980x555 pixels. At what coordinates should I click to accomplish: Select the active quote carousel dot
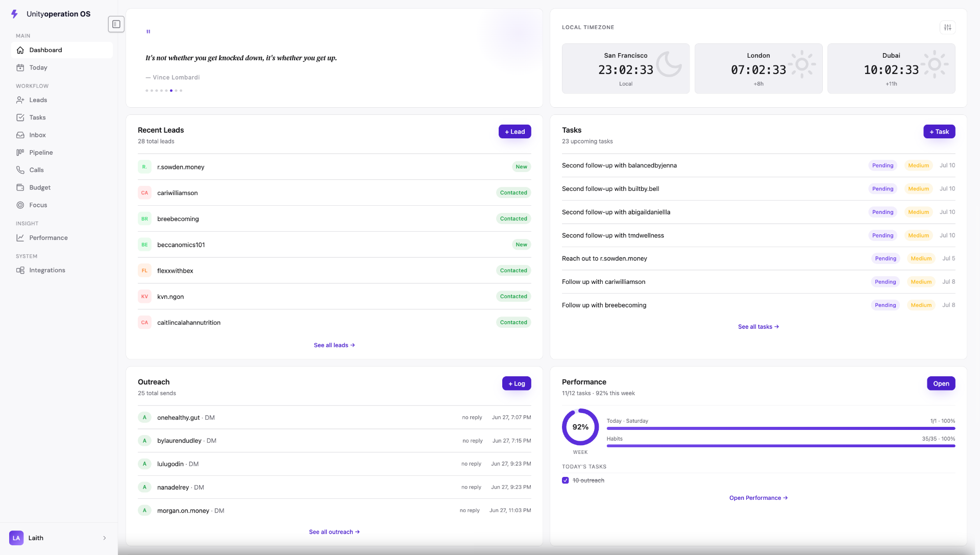(171, 90)
